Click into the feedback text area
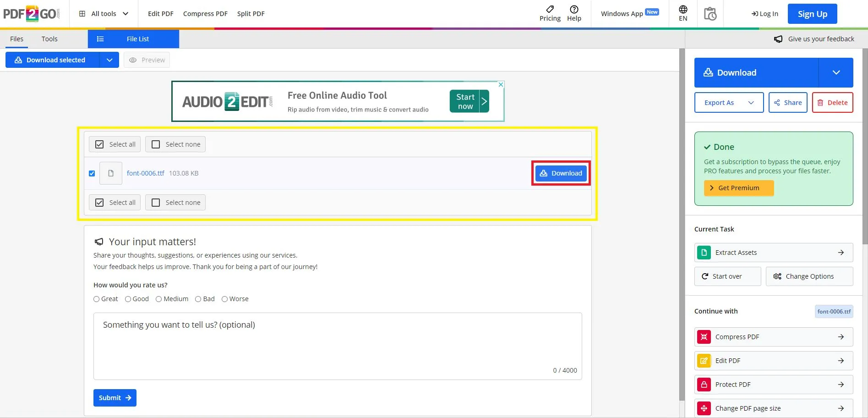The width and height of the screenshot is (868, 418). click(337, 346)
